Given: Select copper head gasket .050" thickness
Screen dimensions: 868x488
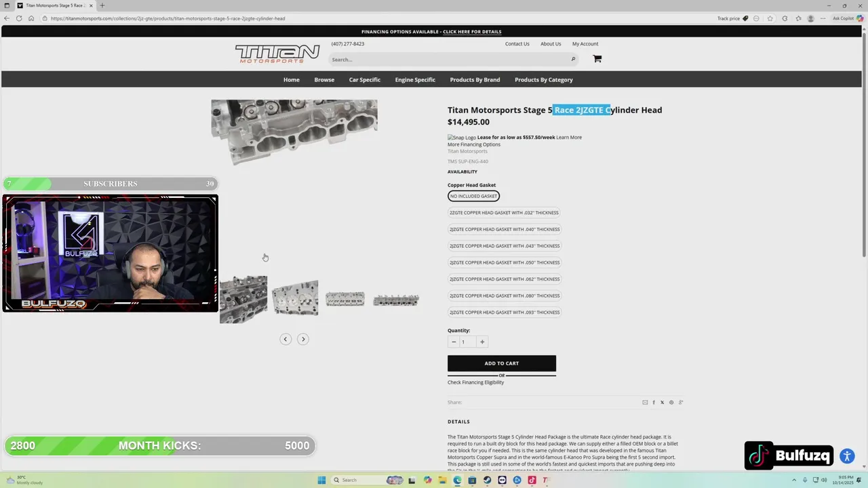Looking at the screenshot, I should [x=504, y=262].
